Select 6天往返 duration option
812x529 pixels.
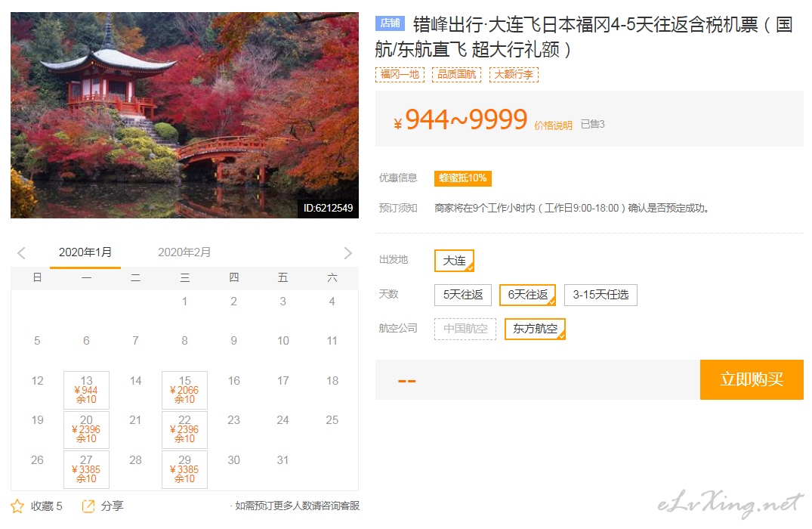(x=528, y=295)
